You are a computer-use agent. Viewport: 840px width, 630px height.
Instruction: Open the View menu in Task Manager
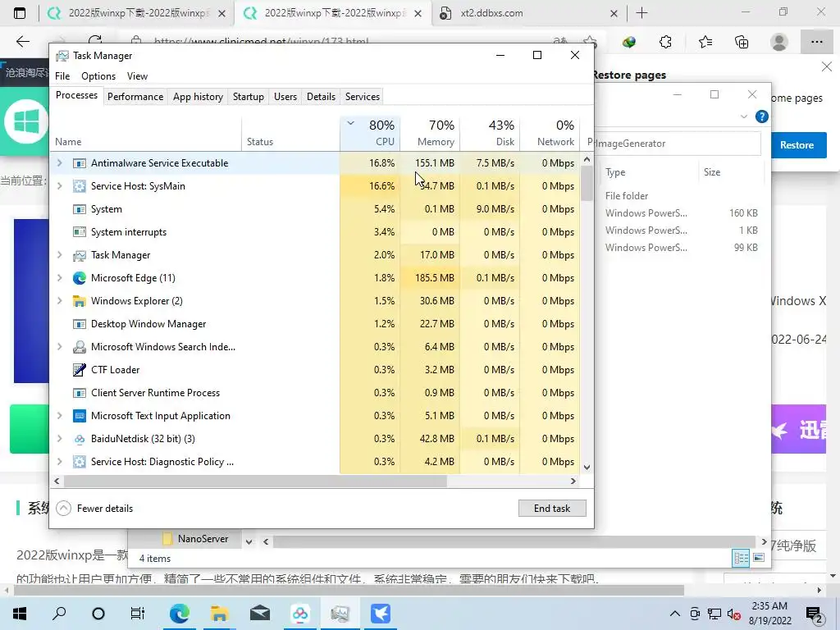pos(137,76)
